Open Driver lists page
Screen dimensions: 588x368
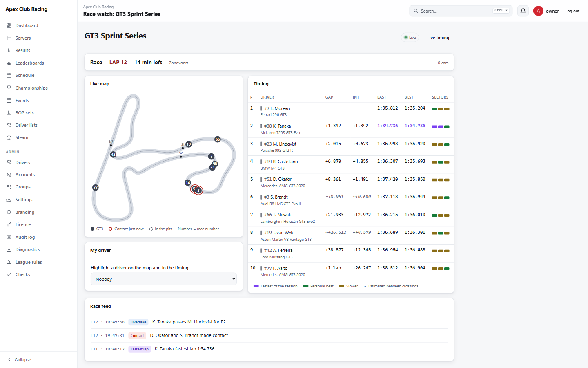(x=26, y=125)
